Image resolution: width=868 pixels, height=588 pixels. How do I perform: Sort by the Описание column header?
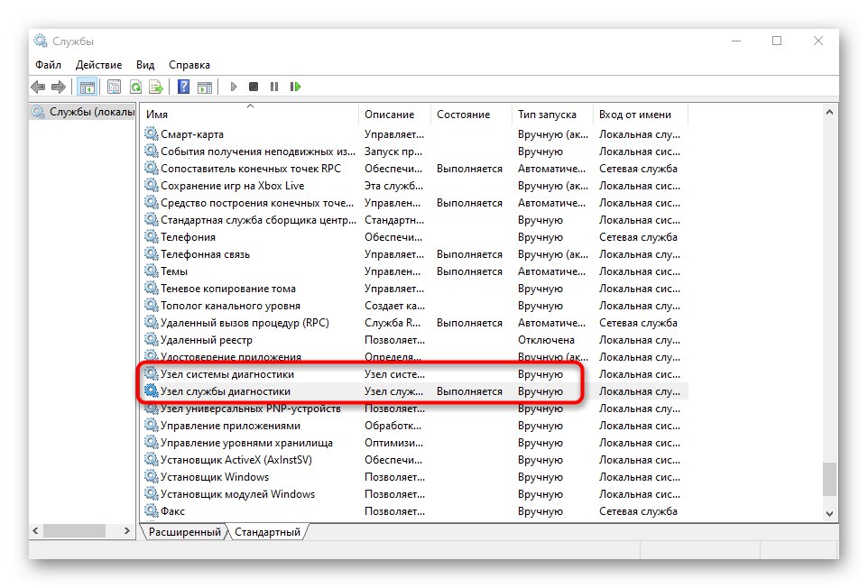(x=394, y=114)
